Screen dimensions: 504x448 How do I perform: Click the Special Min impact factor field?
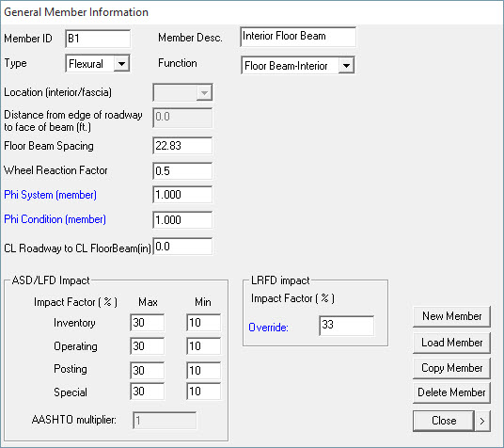tap(203, 392)
